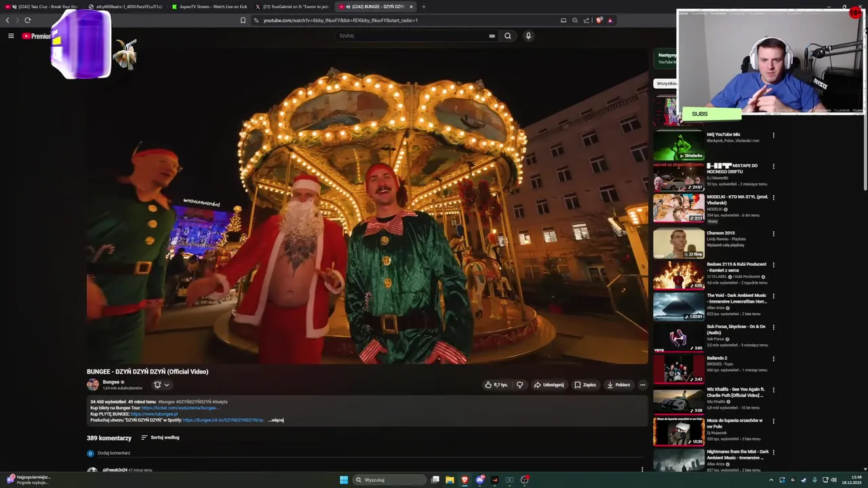Viewport: 868px width, 488px height.
Task: Click the Bungee channel avatar
Action: tap(93, 385)
